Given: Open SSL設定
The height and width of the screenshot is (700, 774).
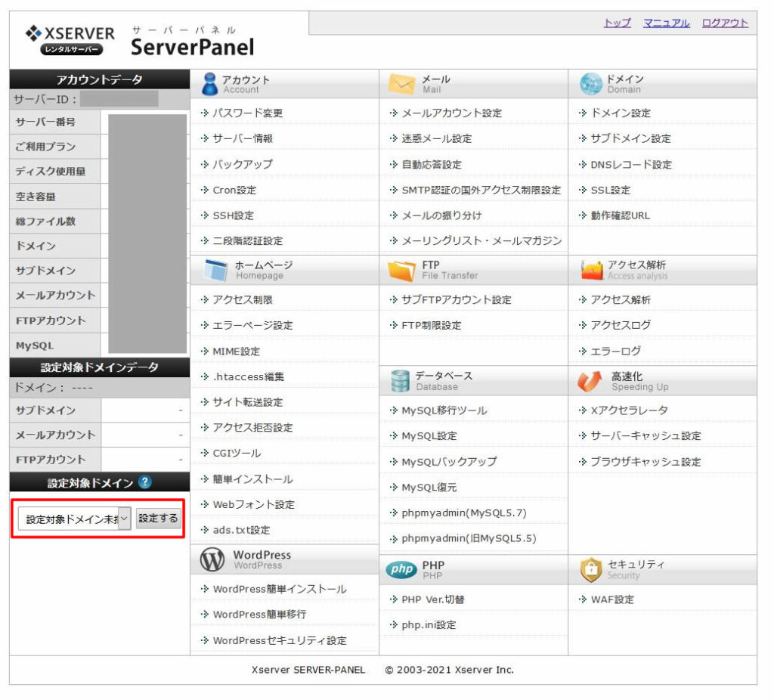Looking at the screenshot, I should tap(611, 190).
